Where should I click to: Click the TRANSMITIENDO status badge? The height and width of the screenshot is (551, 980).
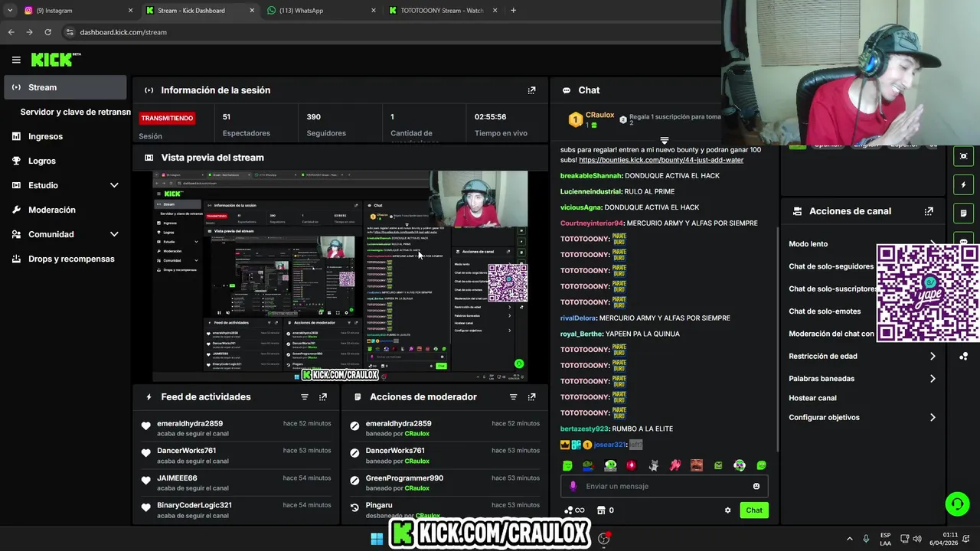pyautogui.click(x=167, y=118)
